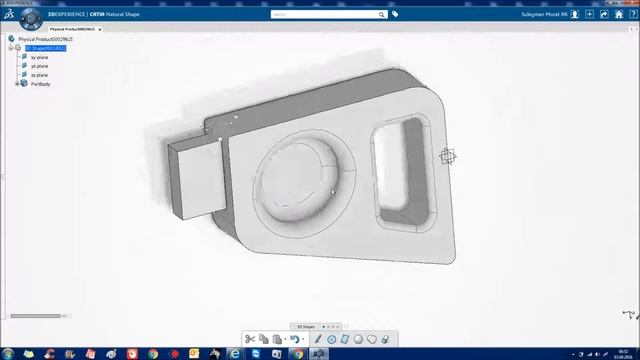Open the help question mark icon

[x=633, y=14]
